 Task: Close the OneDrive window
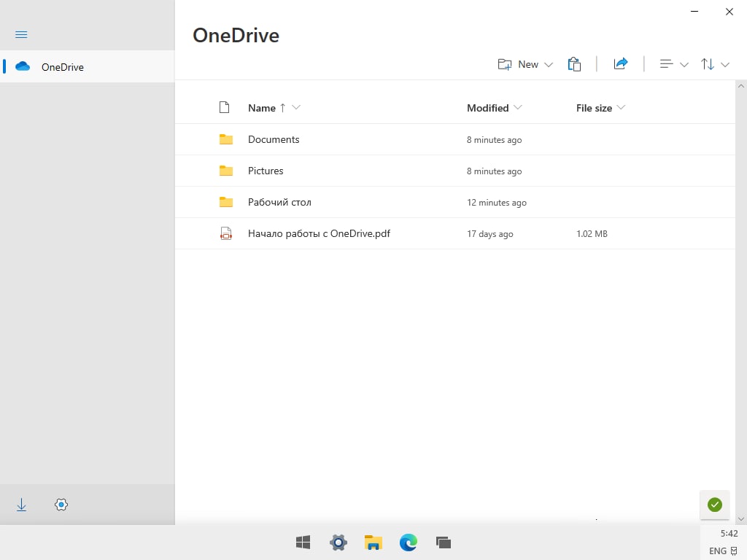[729, 12]
